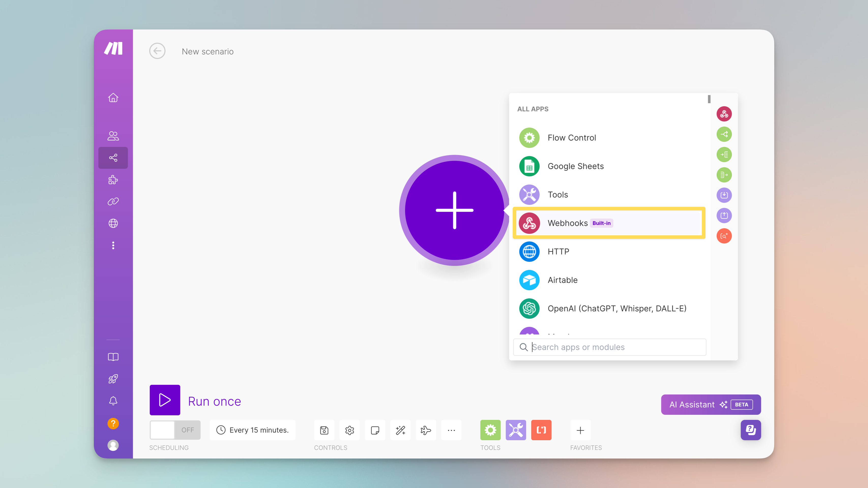Open the Resource book icon in sidebar
The width and height of the screenshot is (868, 488).
[x=113, y=357]
